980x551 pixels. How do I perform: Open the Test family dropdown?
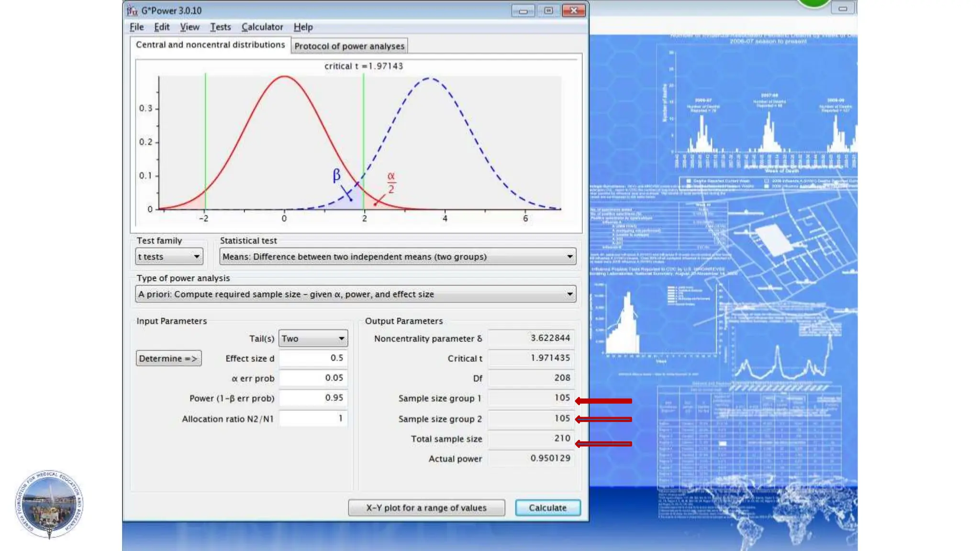(x=169, y=257)
